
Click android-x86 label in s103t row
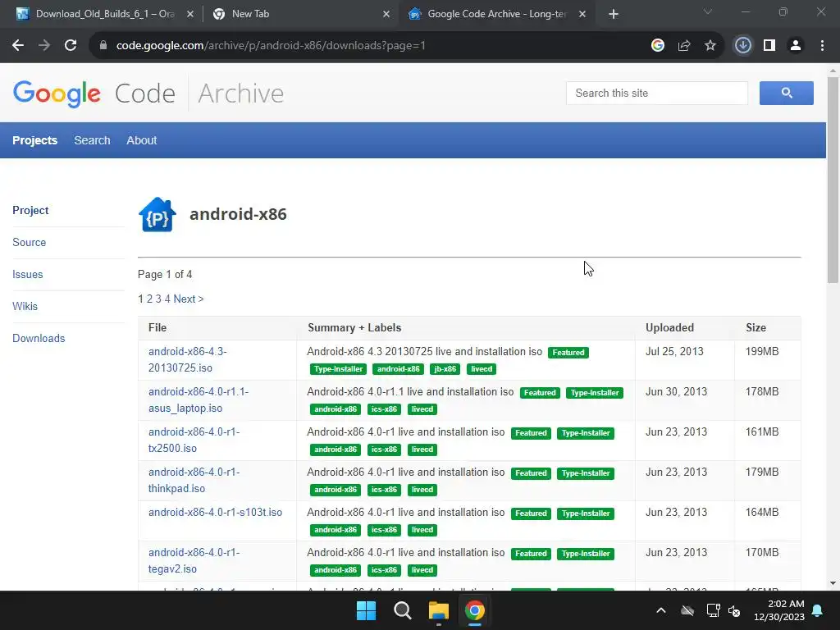[x=336, y=530]
